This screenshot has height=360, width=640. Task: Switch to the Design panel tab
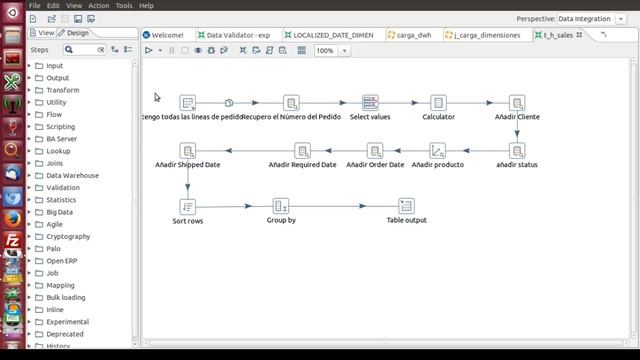(73, 33)
